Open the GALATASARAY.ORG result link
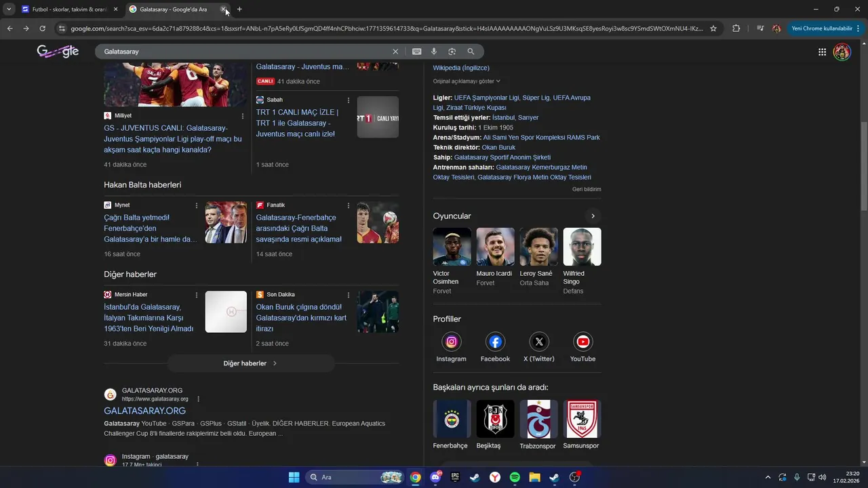Viewport: 868px width, 488px height. (x=144, y=411)
